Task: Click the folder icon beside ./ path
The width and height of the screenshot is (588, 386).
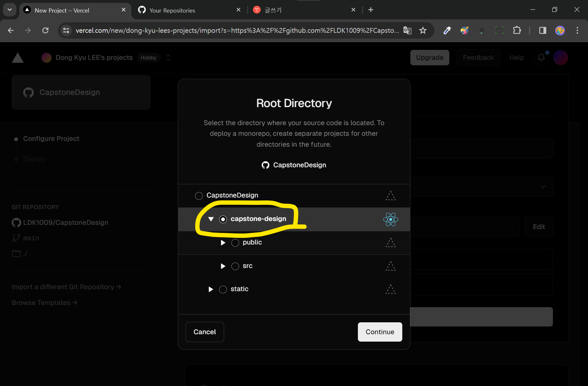Action: point(16,253)
